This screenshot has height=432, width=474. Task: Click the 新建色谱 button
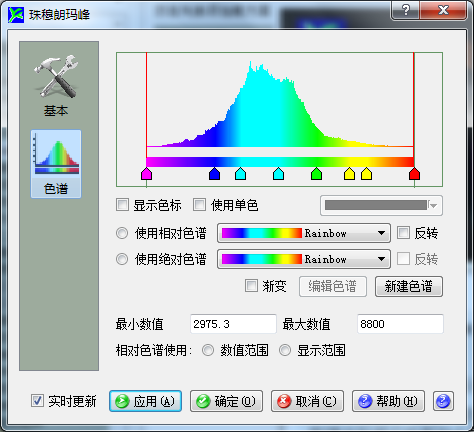[x=409, y=286]
